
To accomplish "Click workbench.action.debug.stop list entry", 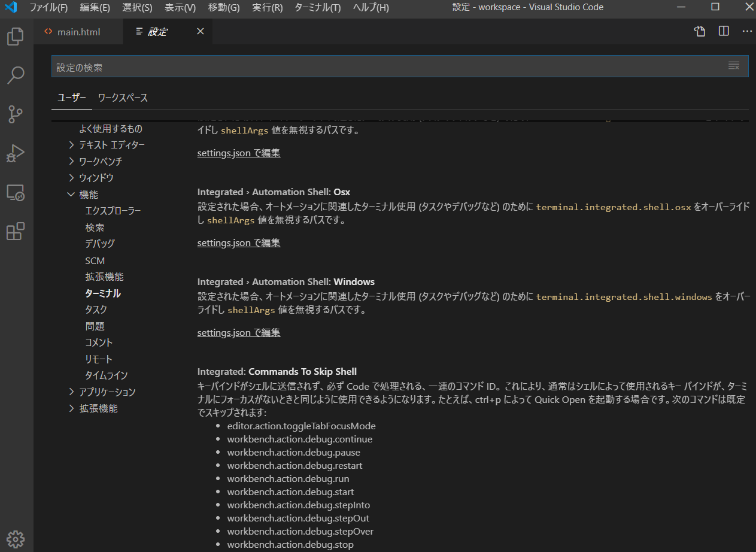I will tap(290, 545).
